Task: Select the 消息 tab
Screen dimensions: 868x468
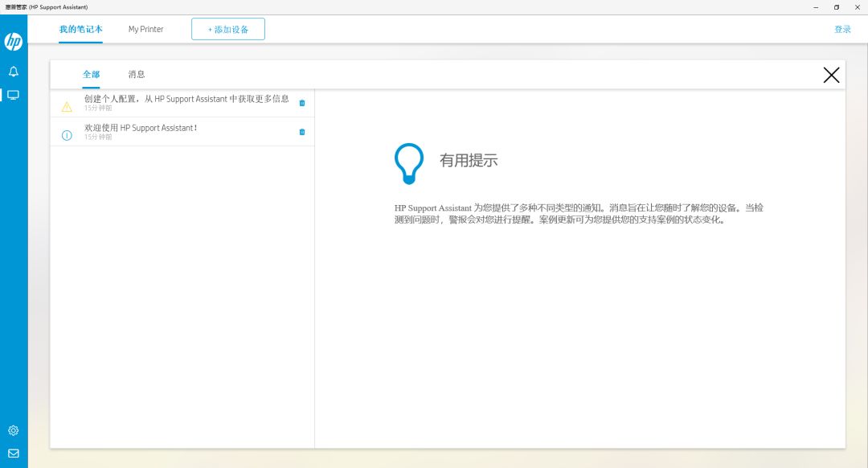Action: (x=136, y=74)
